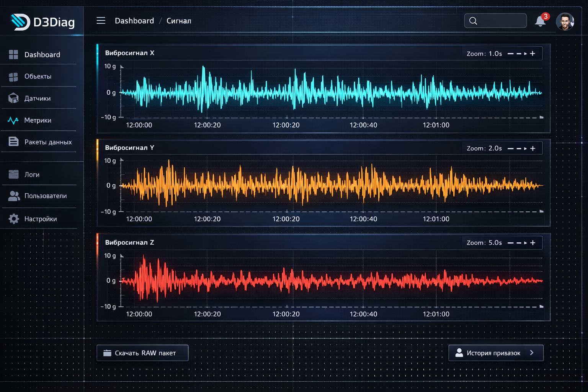This screenshot has width=588, height=392.
Task: Zoom in with plus on Вибросигнал Z
Action: pos(532,243)
